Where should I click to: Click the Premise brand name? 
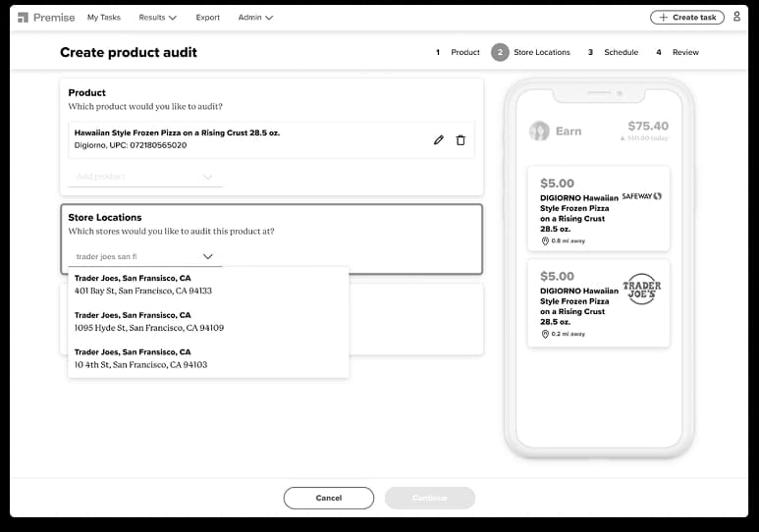54,18
